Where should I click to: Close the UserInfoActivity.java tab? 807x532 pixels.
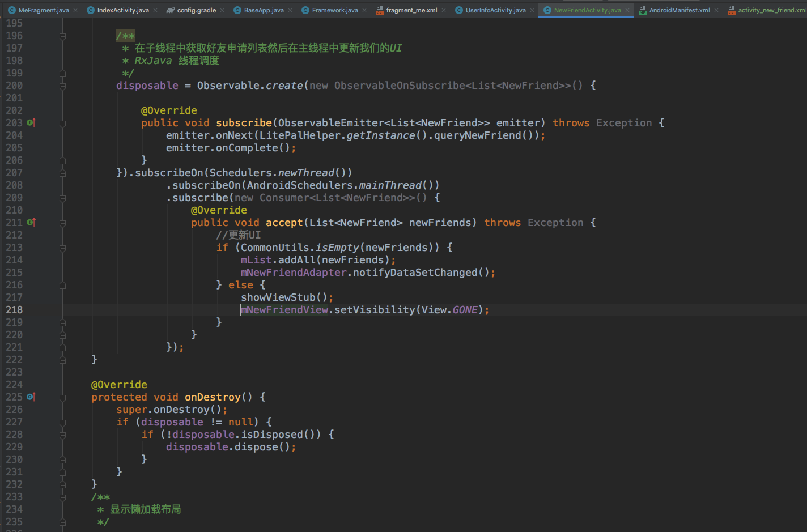coord(532,10)
